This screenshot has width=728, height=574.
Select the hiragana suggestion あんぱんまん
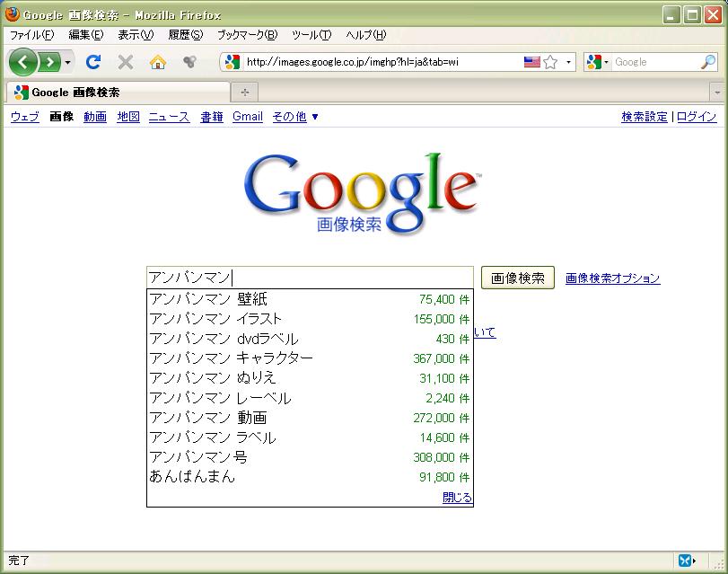pos(310,477)
